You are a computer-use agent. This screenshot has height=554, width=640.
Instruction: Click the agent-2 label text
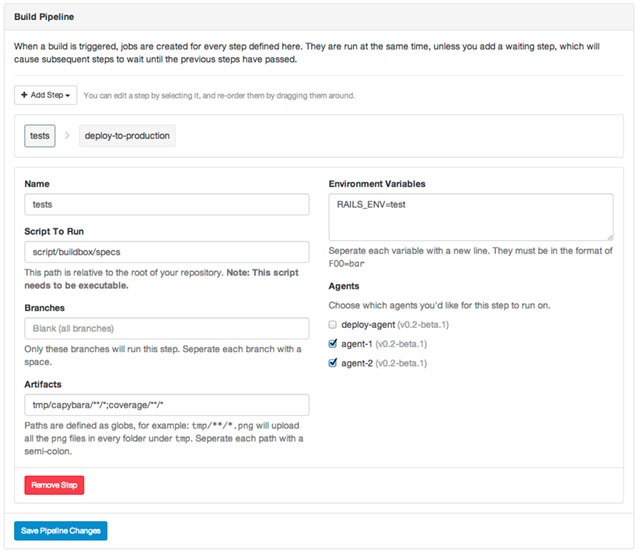point(357,363)
